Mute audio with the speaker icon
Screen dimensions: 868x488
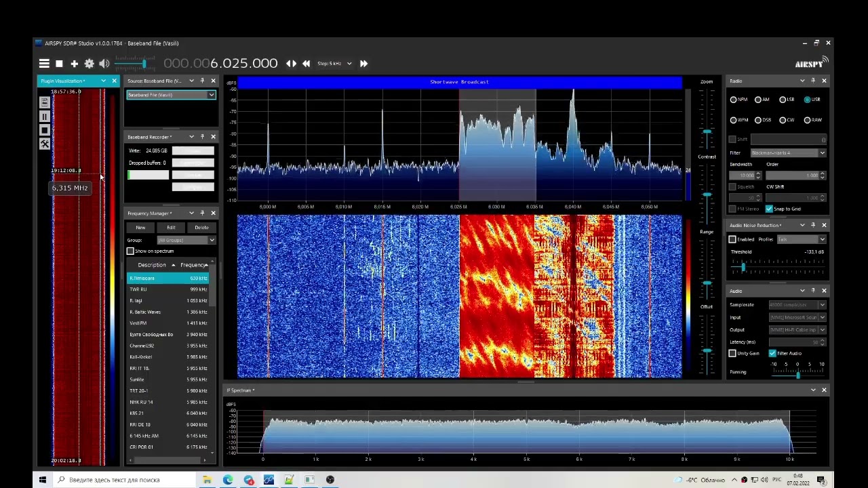[104, 64]
